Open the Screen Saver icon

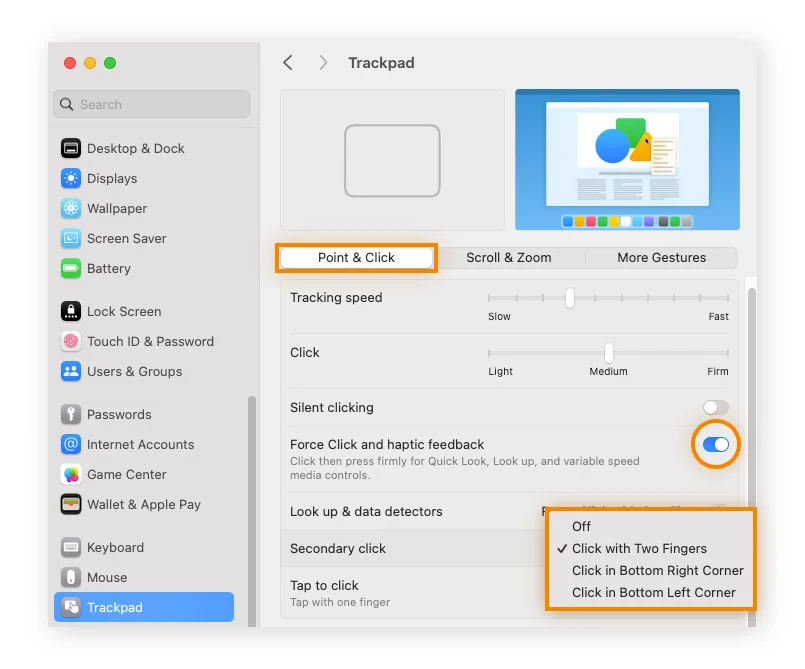tap(71, 238)
